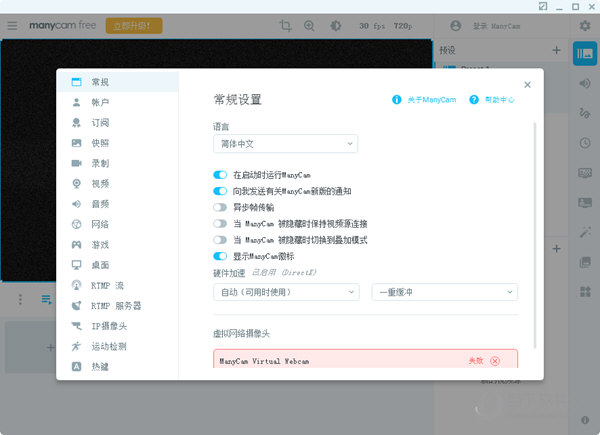Open the 自动(可用时使用) hardware acceleration dropdown
This screenshot has height=435, width=600.
286,292
